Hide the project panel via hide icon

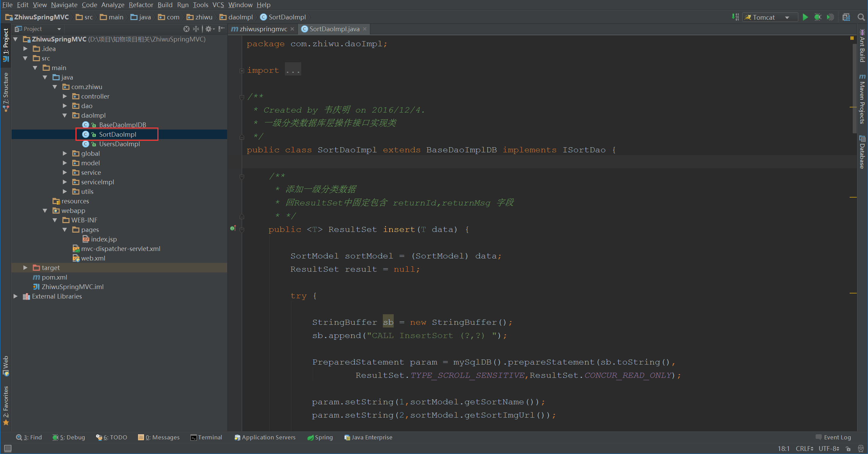pyautogui.click(x=222, y=29)
